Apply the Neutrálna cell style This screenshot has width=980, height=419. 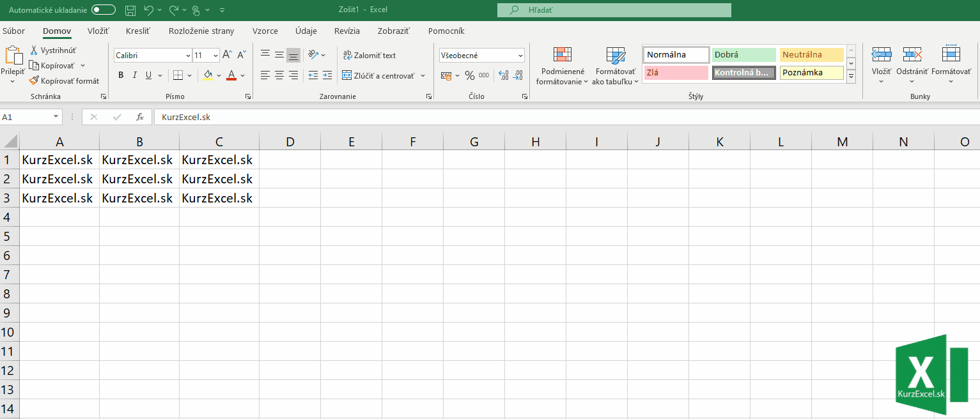811,55
